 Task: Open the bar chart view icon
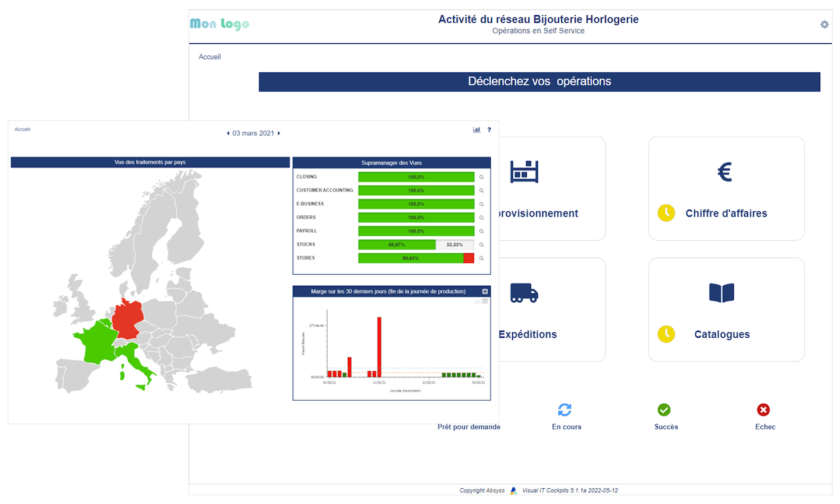coord(477,129)
